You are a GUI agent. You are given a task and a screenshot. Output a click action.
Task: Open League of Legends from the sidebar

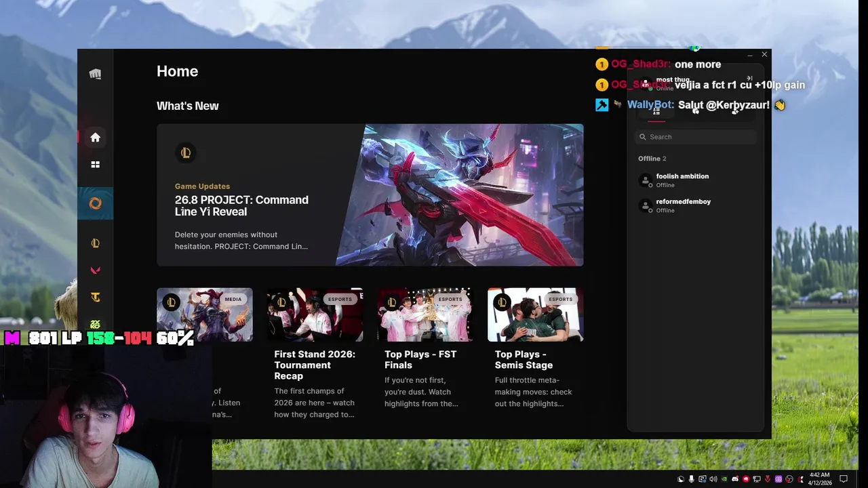point(95,243)
